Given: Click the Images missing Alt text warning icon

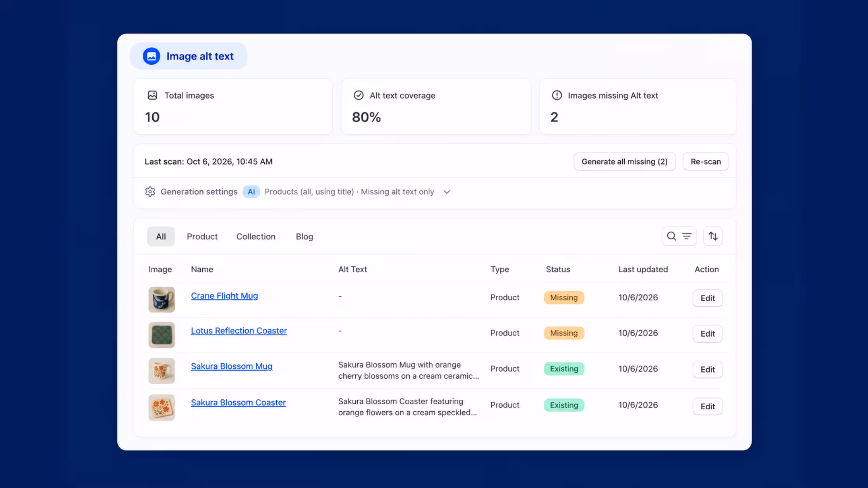Looking at the screenshot, I should click(x=556, y=95).
